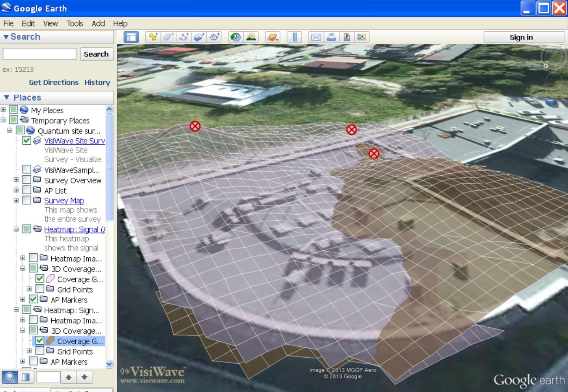
Task: Start the Record a Tour tool
Action: (x=214, y=37)
